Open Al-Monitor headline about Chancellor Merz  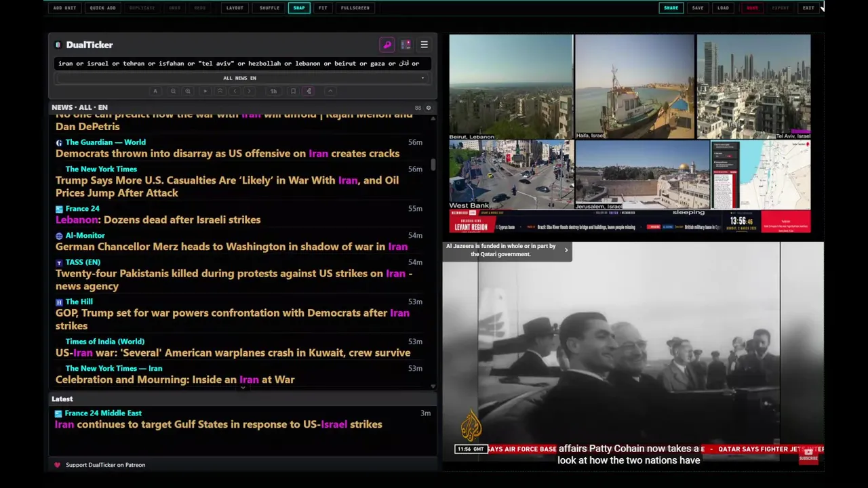pos(231,247)
